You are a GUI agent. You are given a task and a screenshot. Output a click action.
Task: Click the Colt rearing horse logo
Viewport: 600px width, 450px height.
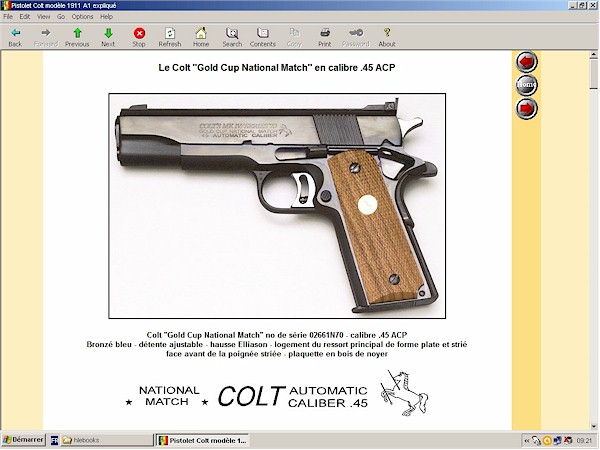[404, 393]
